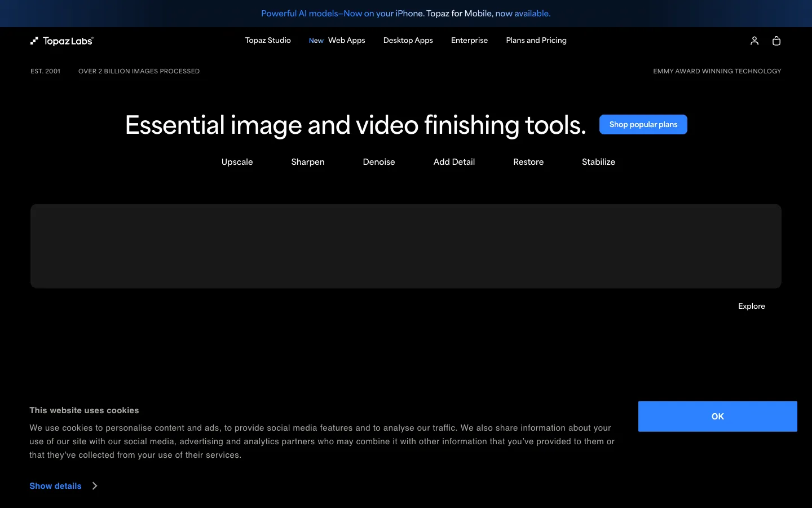Open the user account icon
This screenshot has height=508, width=812.
[754, 41]
